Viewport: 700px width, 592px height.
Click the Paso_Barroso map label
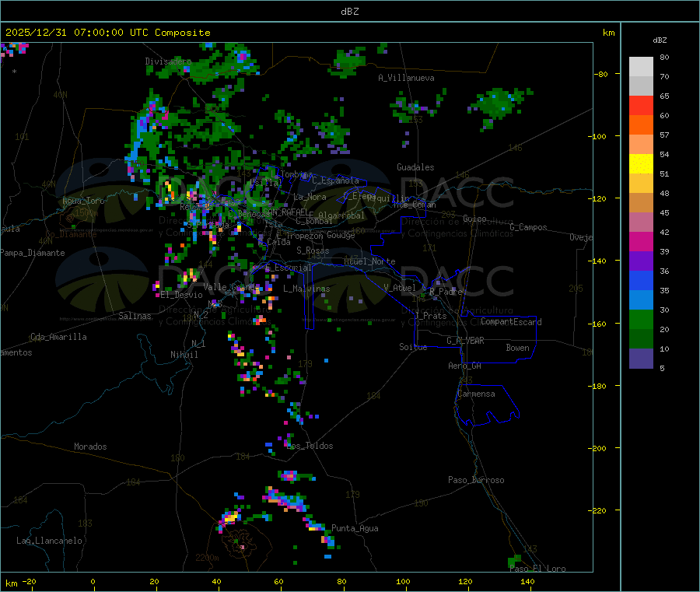[x=476, y=480]
